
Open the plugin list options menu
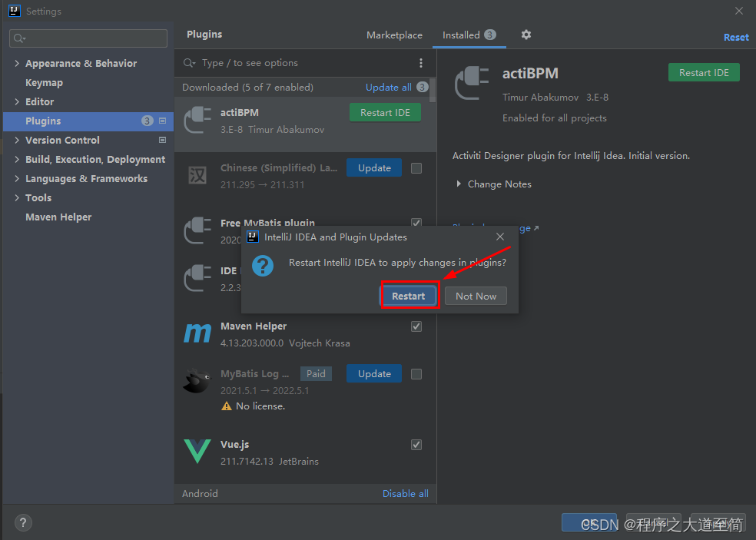(421, 63)
